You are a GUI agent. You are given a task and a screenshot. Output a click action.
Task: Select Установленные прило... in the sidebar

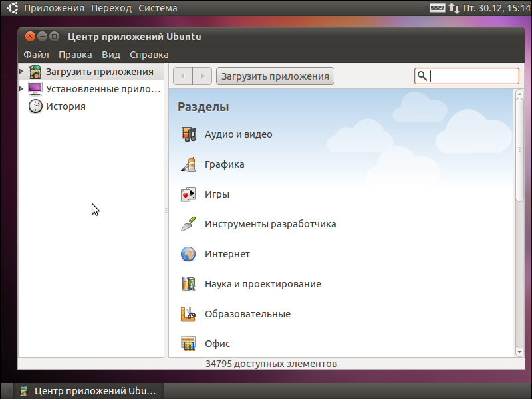(x=91, y=89)
